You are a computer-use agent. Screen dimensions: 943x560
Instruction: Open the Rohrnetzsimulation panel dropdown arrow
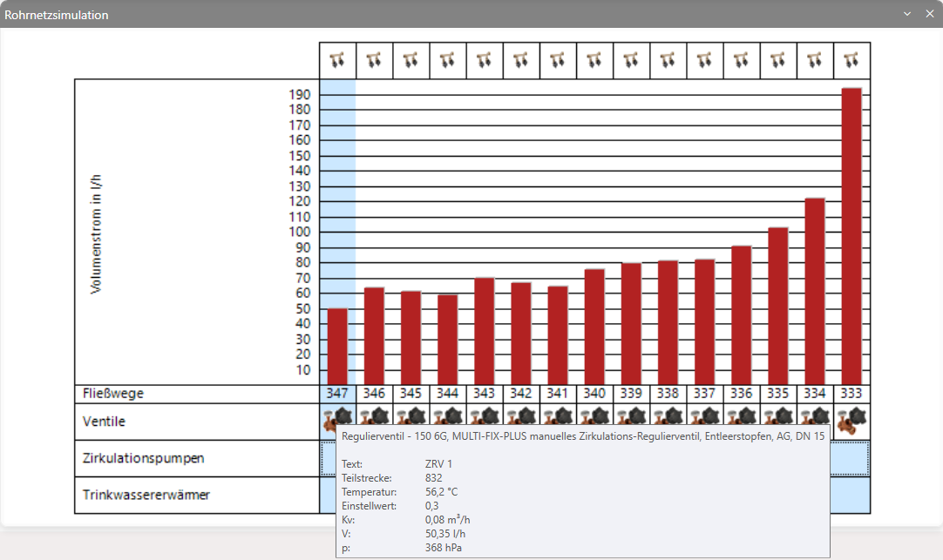click(x=907, y=14)
